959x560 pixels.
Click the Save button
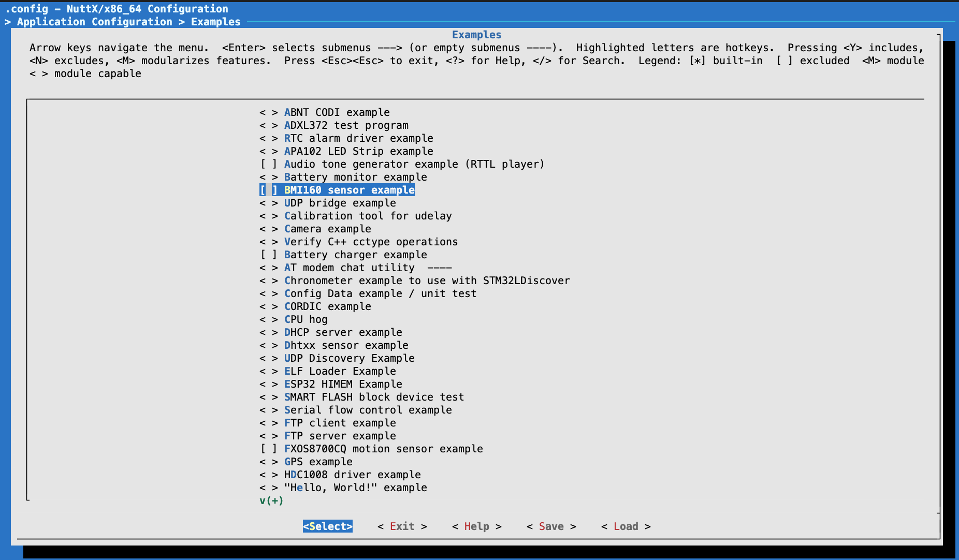(551, 526)
